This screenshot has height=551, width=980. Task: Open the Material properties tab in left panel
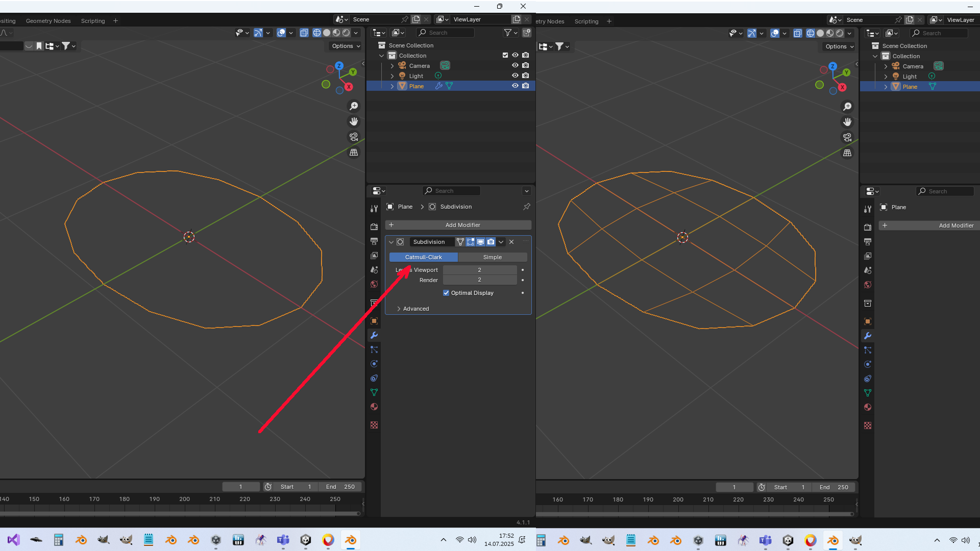point(374,407)
